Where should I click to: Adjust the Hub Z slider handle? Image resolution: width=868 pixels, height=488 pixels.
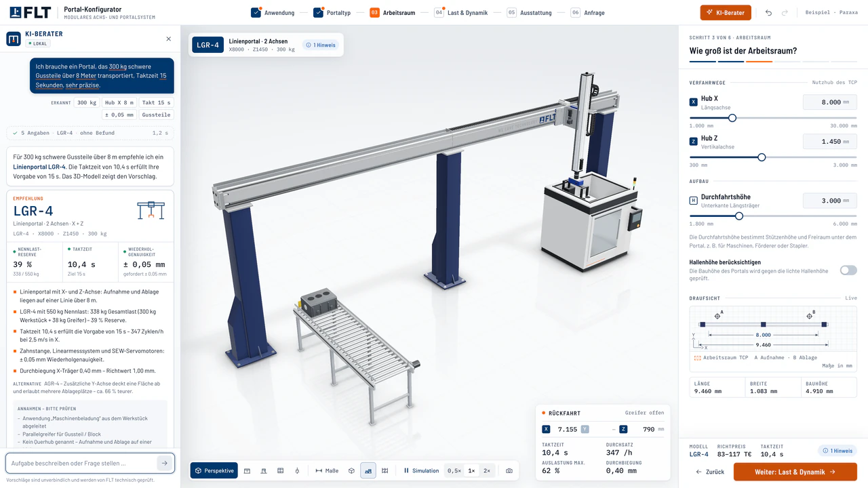point(762,157)
